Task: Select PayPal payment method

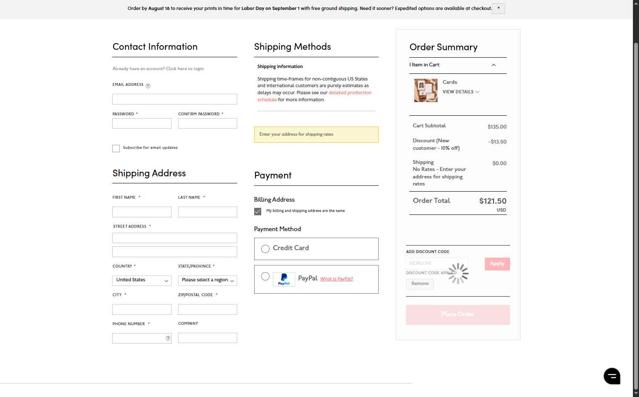Action: click(265, 276)
